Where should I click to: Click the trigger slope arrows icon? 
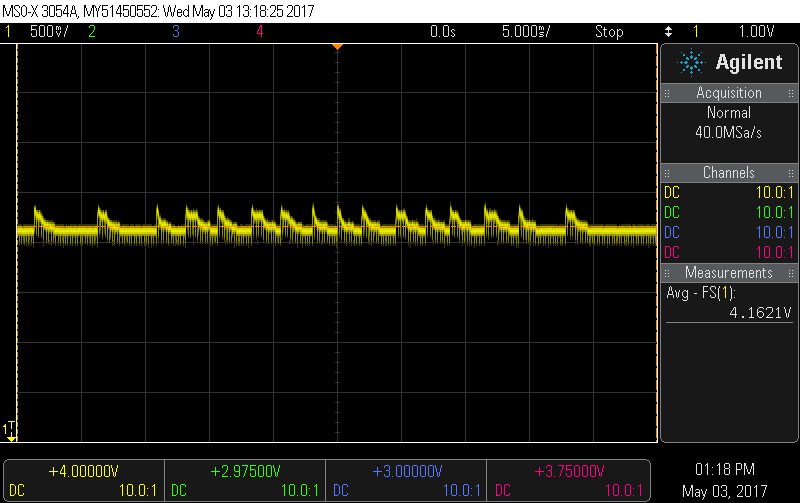coord(668,32)
